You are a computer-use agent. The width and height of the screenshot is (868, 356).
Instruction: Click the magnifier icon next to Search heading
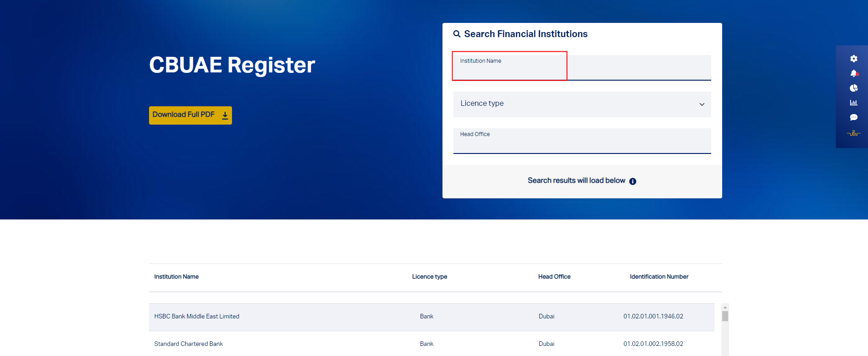coord(457,34)
